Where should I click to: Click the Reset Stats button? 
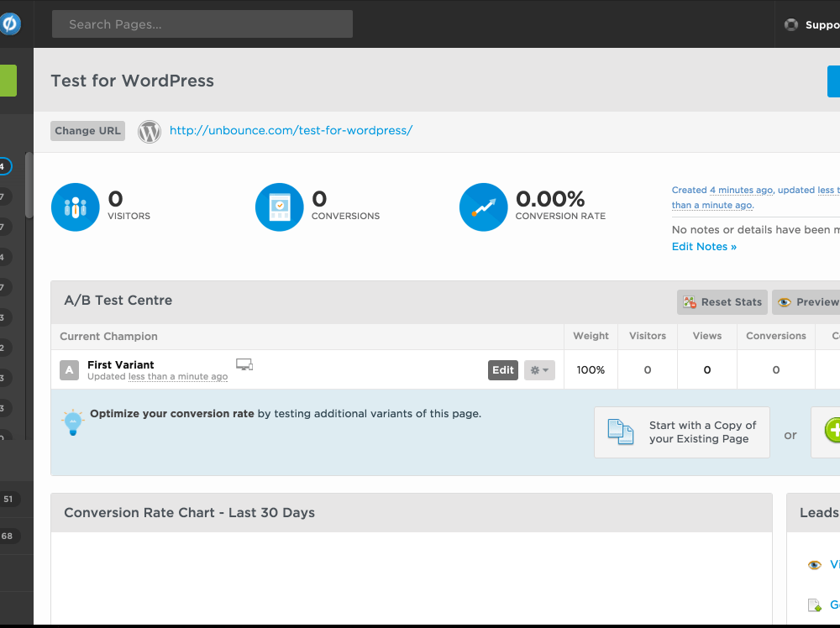click(x=722, y=302)
